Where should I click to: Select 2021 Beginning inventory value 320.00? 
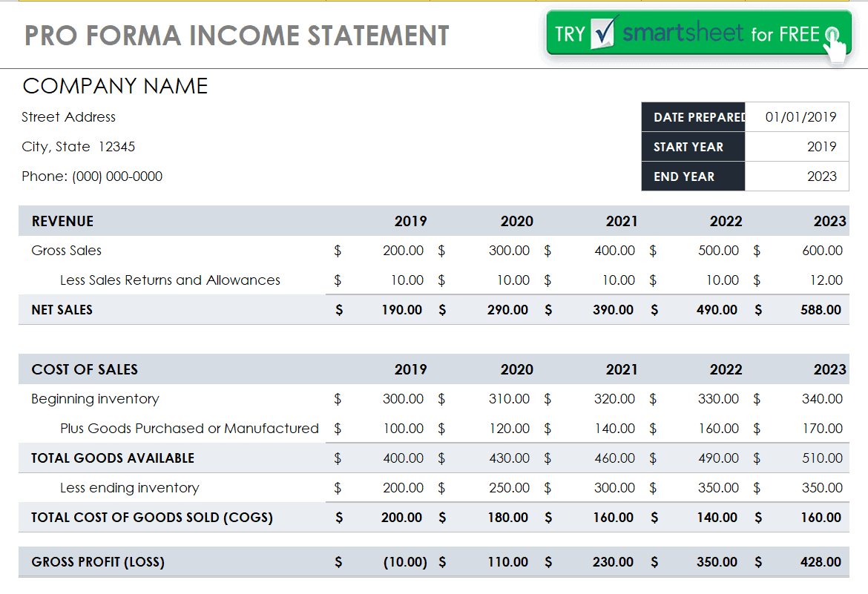click(614, 399)
